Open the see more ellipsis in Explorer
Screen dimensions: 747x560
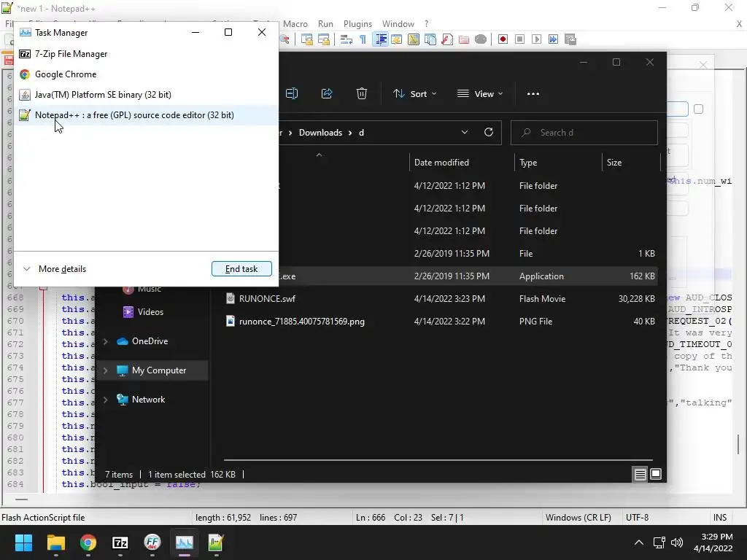[x=533, y=94]
